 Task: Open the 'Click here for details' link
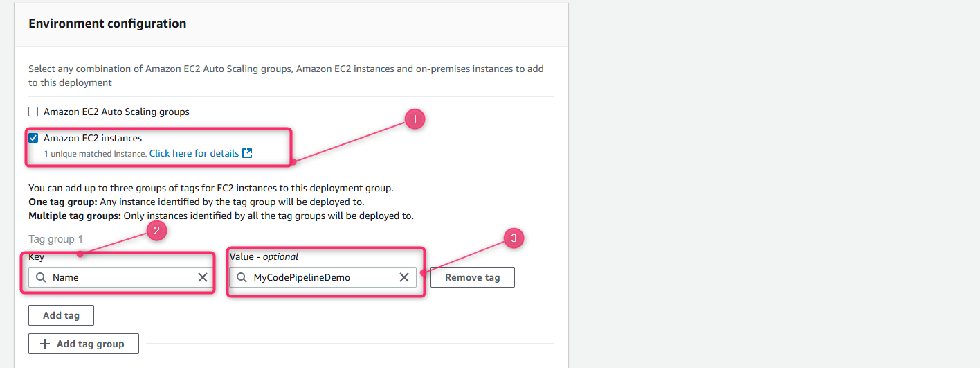(194, 153)
